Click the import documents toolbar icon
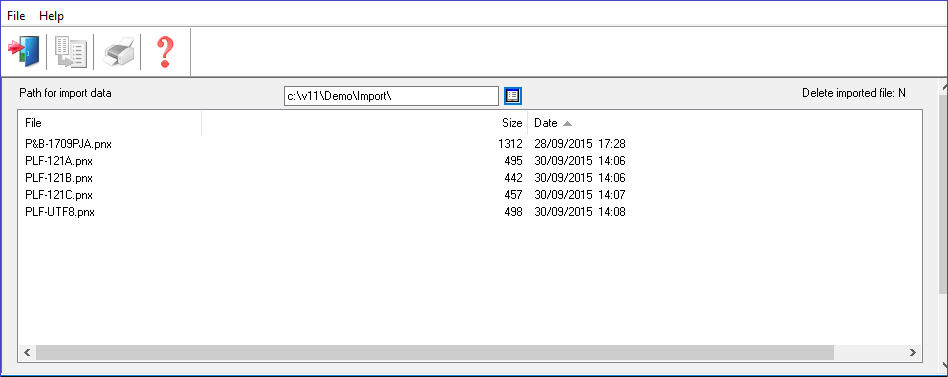 point(71,51)
